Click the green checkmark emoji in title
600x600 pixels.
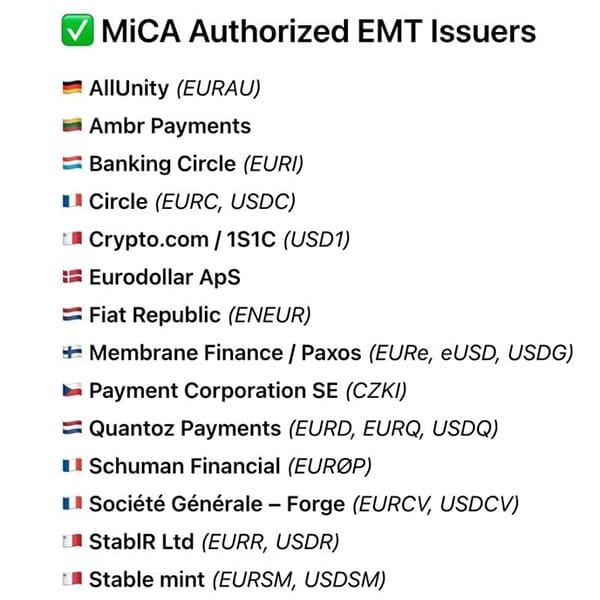click(77, 30)
